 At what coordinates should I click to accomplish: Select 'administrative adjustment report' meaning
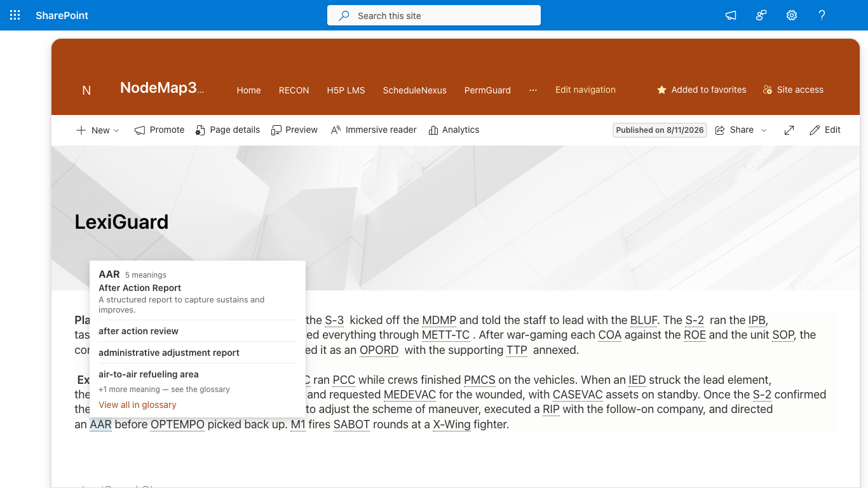(x=169, y=353)
